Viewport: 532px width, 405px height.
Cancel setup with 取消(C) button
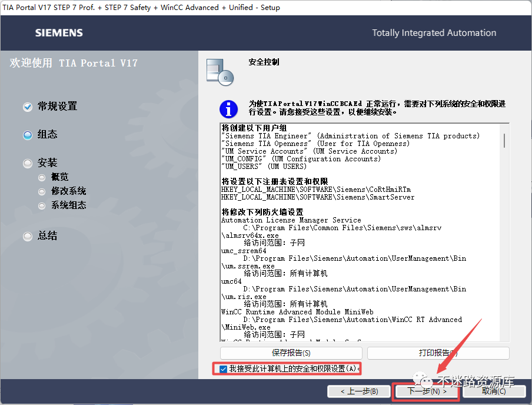click(494, 391)
